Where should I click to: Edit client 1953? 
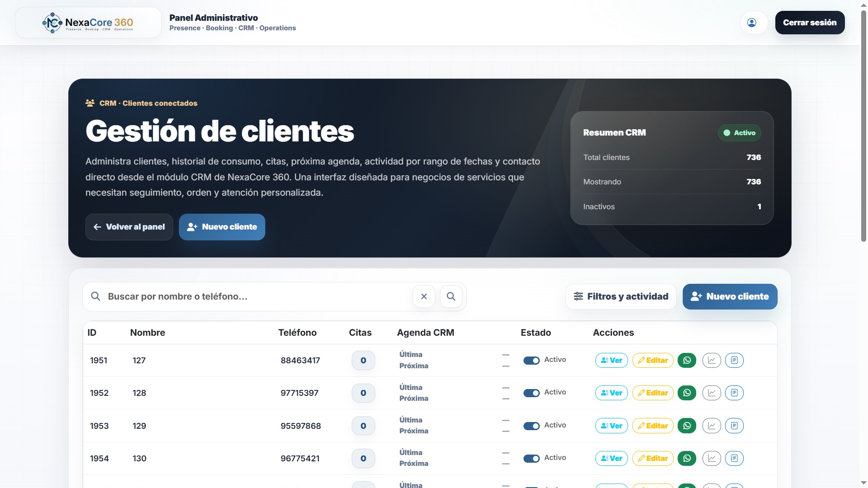(x=653, y=426)
